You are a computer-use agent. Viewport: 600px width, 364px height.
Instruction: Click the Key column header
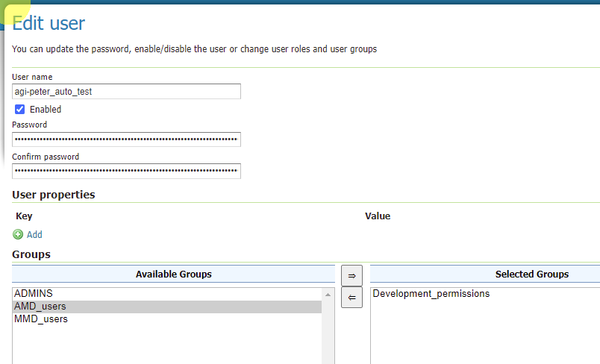[x=24, y=216]
